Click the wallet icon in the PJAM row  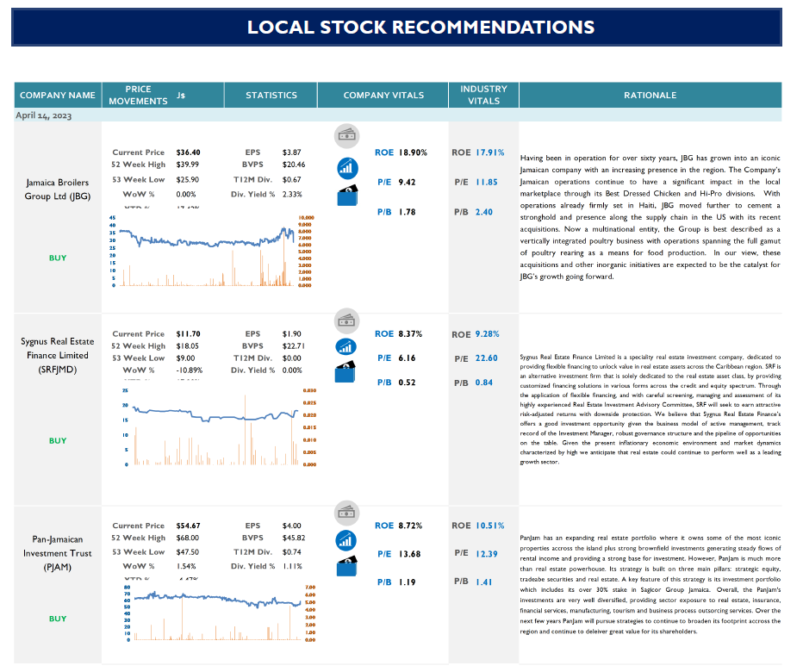[x=346, y=567]
